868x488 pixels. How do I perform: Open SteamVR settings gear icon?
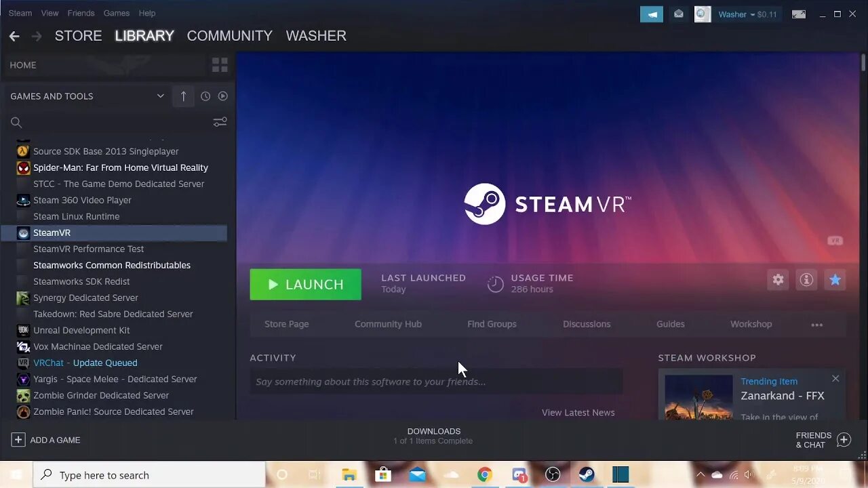[778, 279]
